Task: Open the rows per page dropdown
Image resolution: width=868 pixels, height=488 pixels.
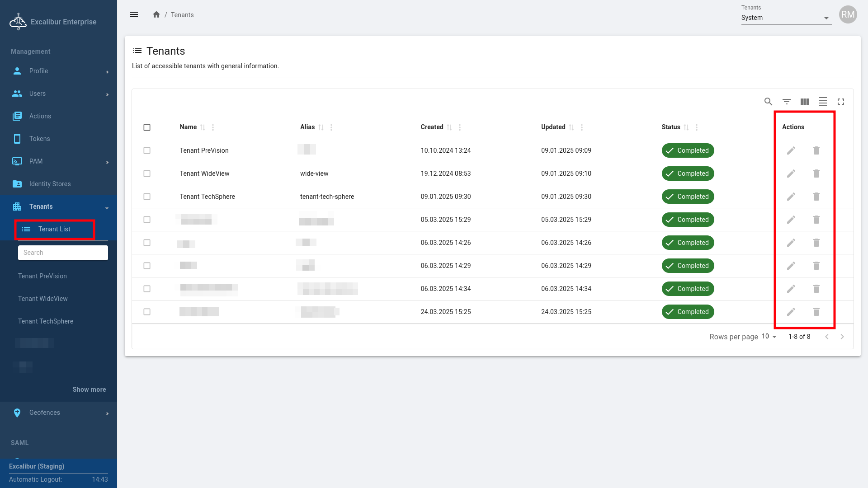Action: click(769, 337)
